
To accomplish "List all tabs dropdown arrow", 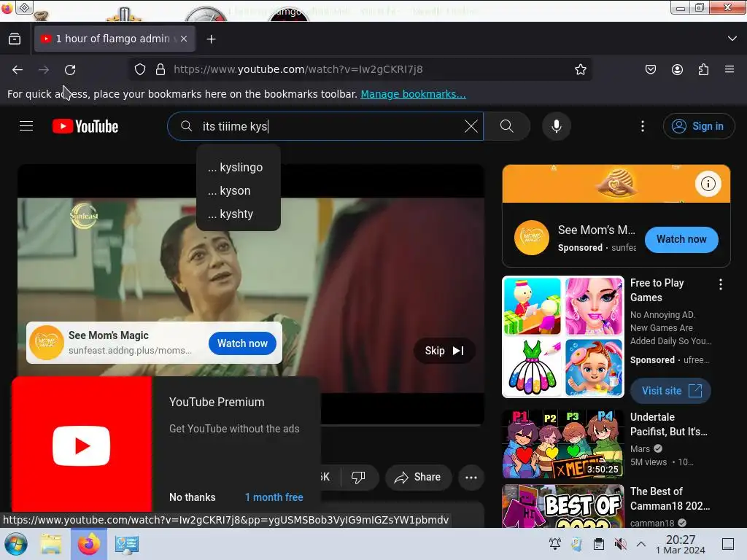I will (732, 39).
